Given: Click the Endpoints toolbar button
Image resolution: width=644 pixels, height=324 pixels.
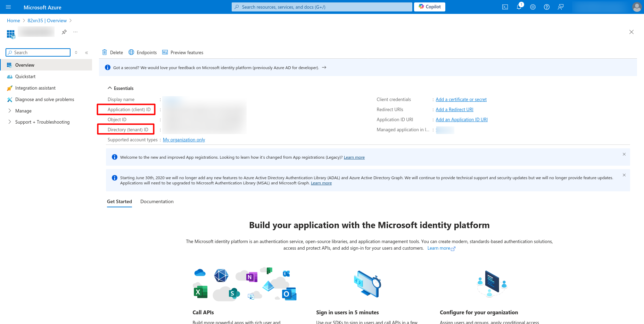Looking at the screenshot, I should pyautogui.click(x=143, y=52).
